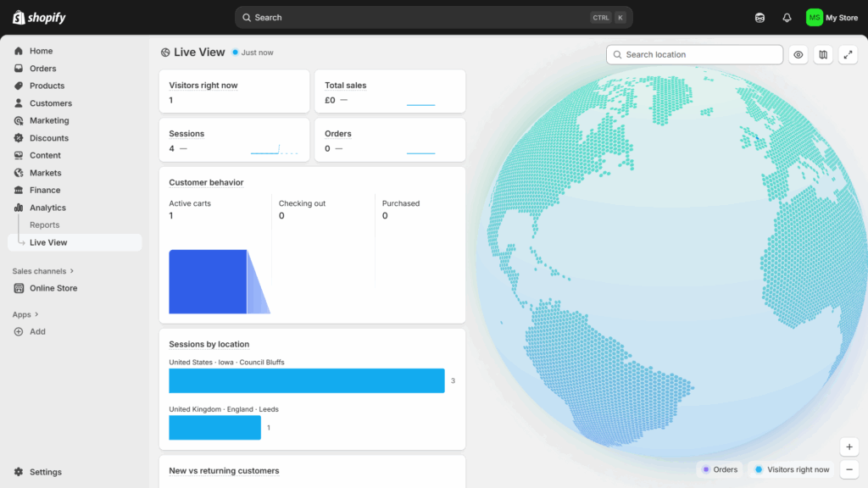868x488 pixels.
Task: Toggle the eye visibility button near search
Action: point(798,55)
